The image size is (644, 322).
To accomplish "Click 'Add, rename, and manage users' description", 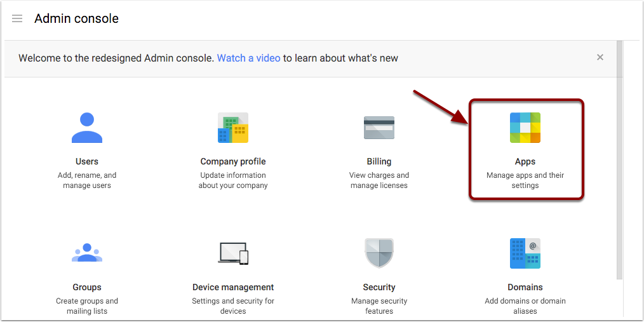I will [x=86, y=180].
